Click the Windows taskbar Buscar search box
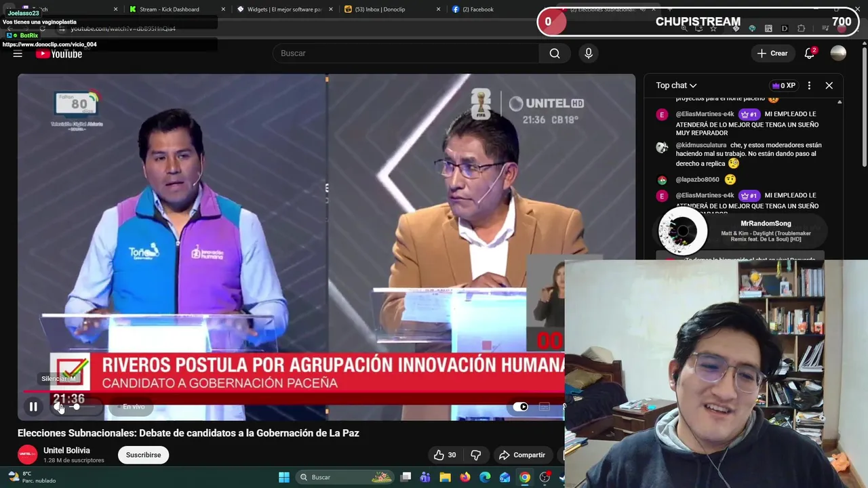Image resolution: width=868 pixels, height=488 pixels. coord(345,477)
